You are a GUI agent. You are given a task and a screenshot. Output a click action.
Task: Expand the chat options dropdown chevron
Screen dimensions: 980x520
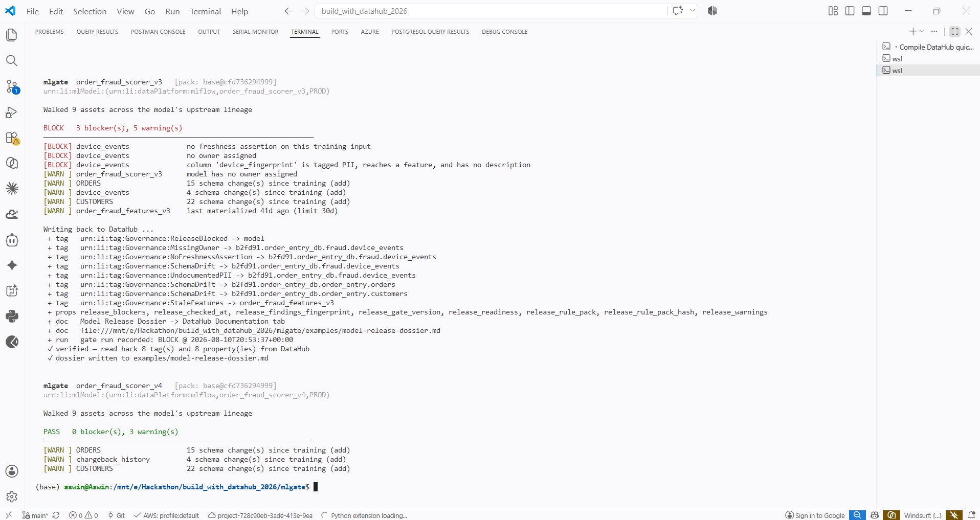click(693, 11)
